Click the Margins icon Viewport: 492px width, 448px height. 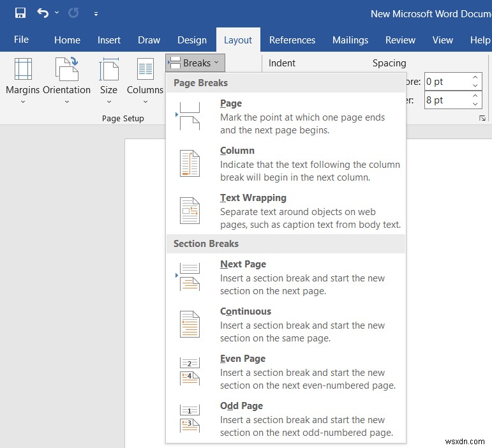[x=23, y=69]
